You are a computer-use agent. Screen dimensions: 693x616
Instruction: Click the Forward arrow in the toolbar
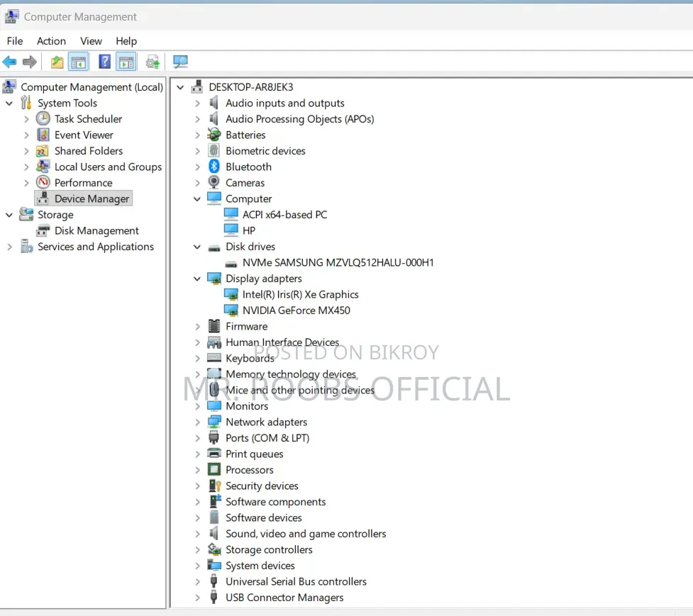(30, 62)
